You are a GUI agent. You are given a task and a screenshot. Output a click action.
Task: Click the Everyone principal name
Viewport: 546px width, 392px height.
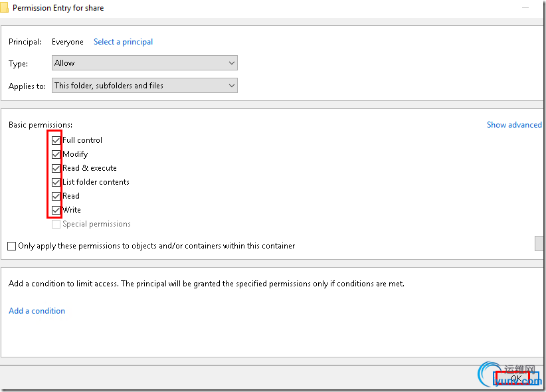pos(68,42)
